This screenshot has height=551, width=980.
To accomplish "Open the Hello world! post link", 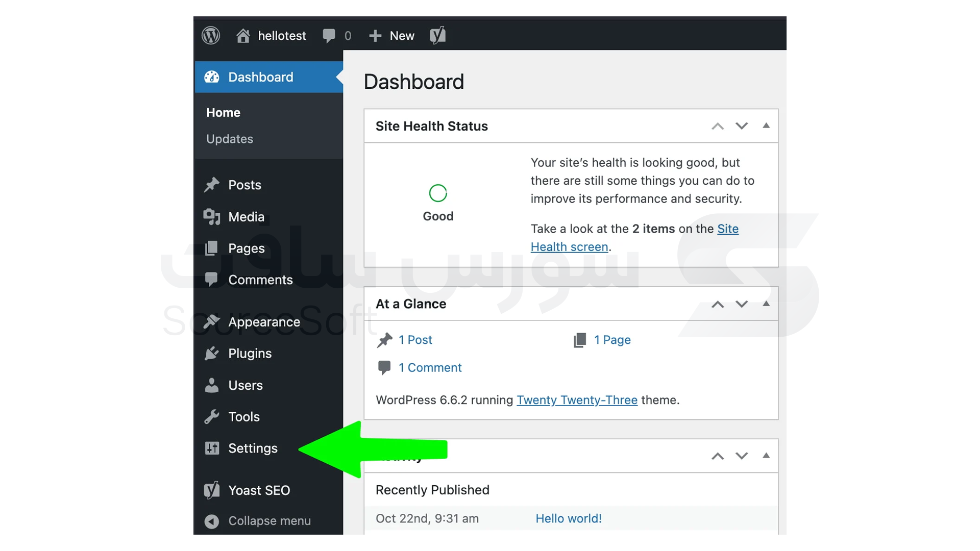I will click(x=568, y=518).
